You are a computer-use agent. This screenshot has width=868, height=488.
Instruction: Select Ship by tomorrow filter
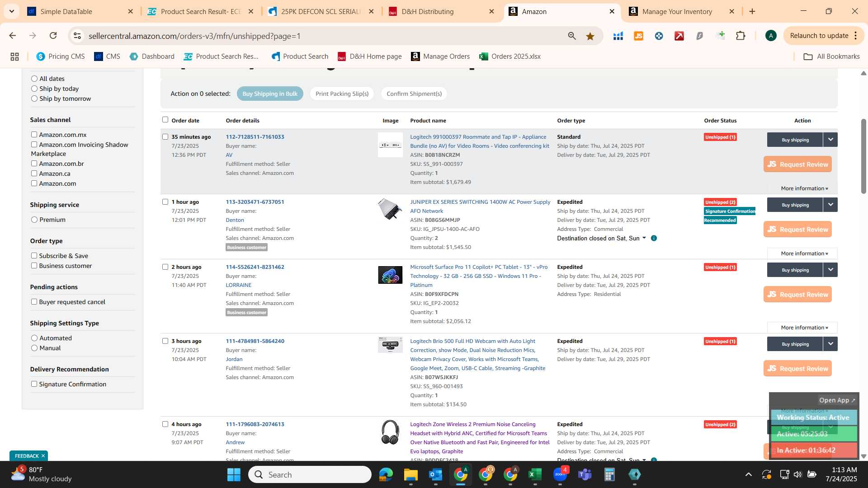34,99
